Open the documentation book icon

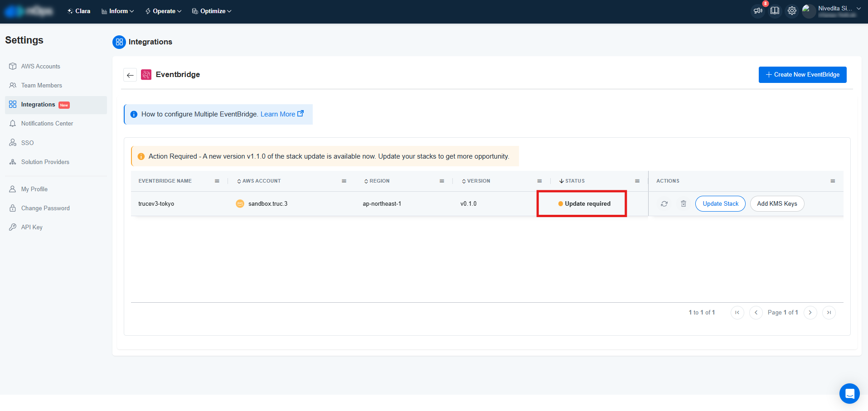(775, 11)
